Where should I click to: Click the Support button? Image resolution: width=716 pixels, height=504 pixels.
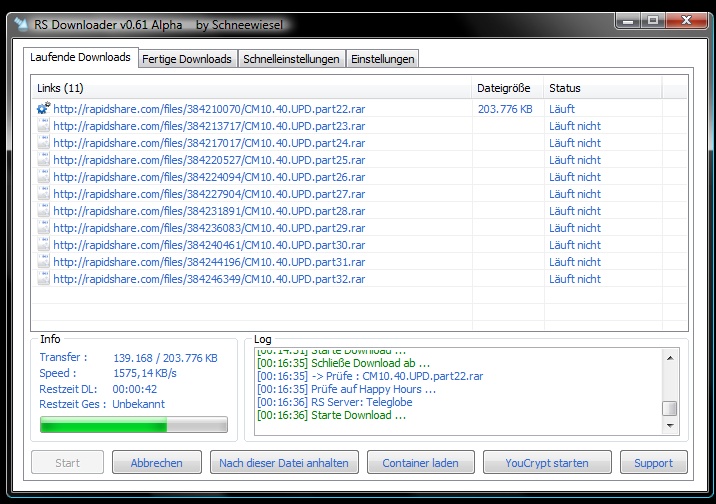(653, 462)
